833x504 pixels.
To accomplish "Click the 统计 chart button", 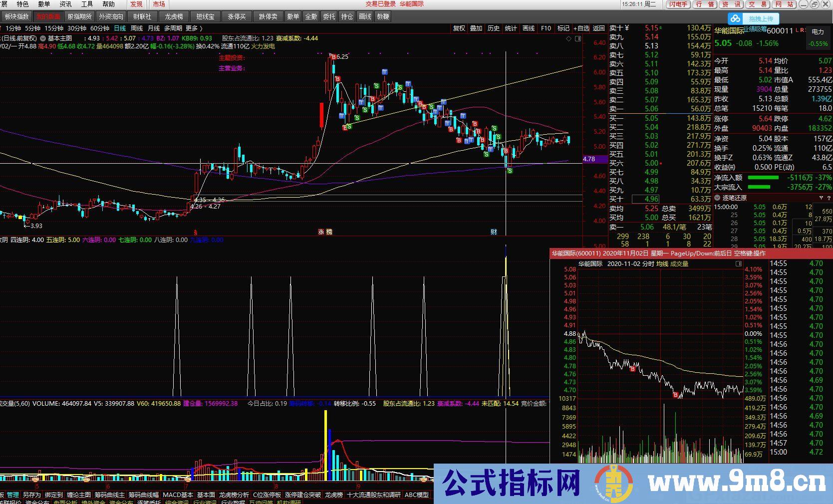I will [511, 28].
